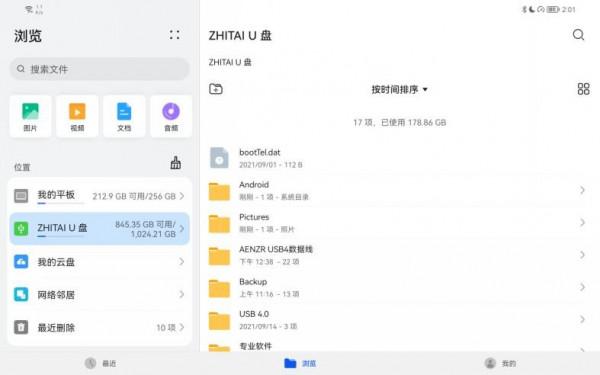Open the 文档 documents category
This screenshot has height=375, width=600.
[124, 116]
